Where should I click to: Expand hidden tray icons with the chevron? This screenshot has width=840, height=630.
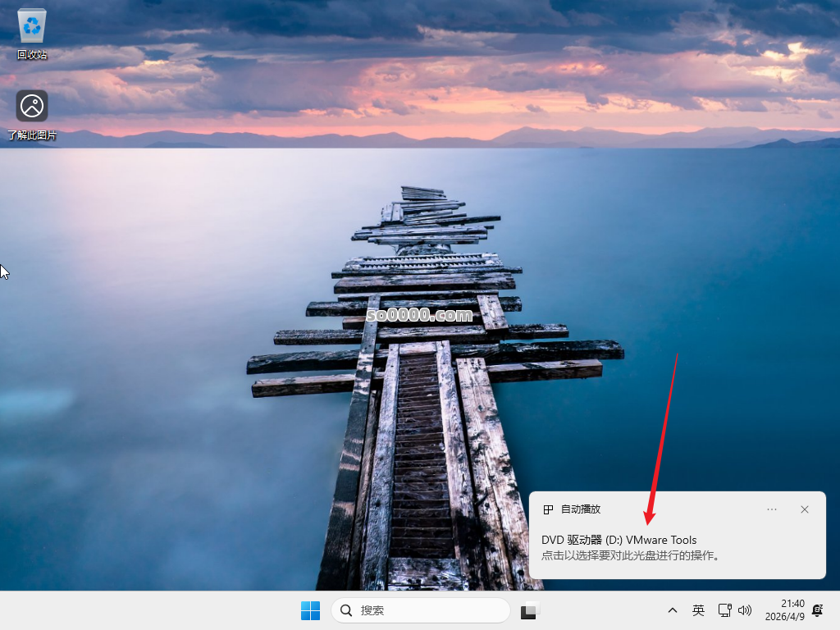coord(672,610)
